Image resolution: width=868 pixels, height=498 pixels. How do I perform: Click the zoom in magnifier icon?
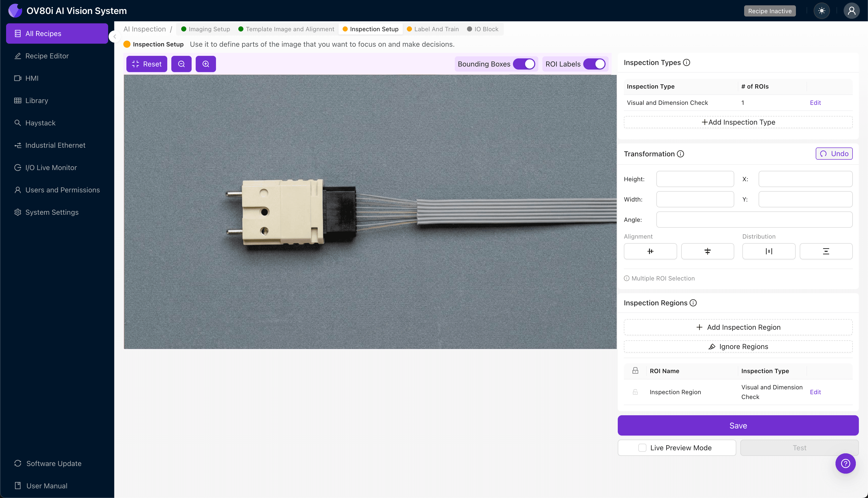pyautogui.click(x=206, y=64)
